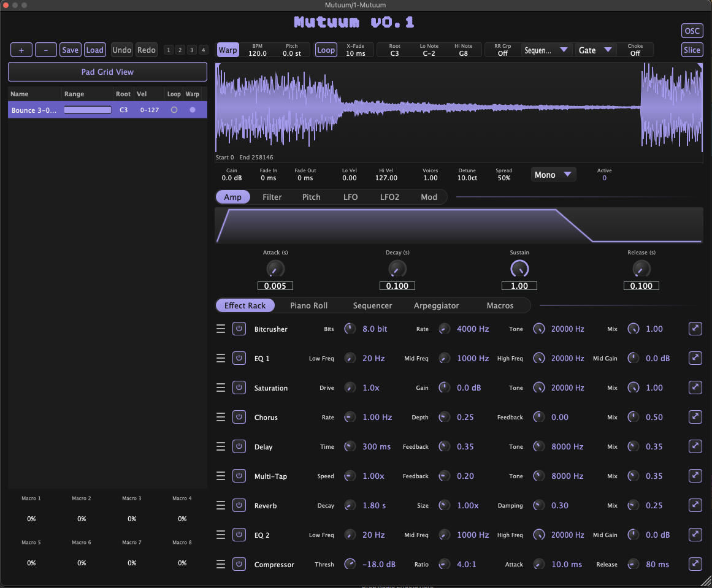Remove sample with minus button
The width and height of the screenshot is (712, 588).
(x=46, y=50)
